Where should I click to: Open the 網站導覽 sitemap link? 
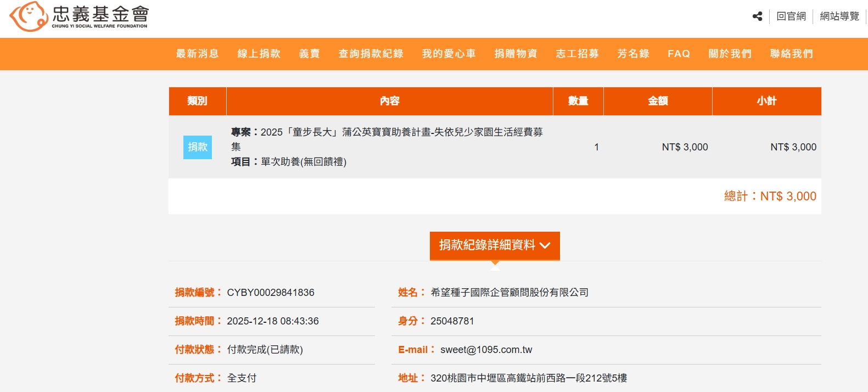pos(839,16)
